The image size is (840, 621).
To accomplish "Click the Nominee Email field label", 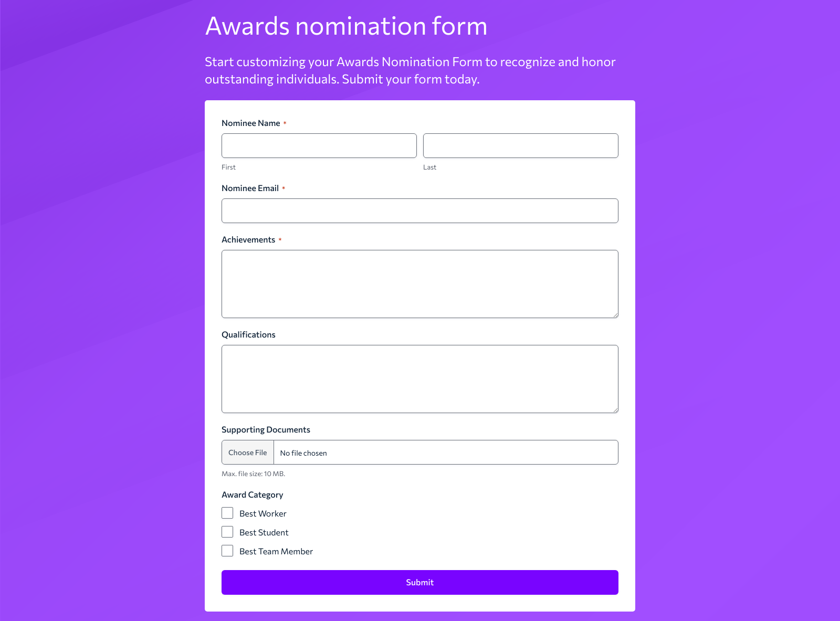I will coord(250,188).
